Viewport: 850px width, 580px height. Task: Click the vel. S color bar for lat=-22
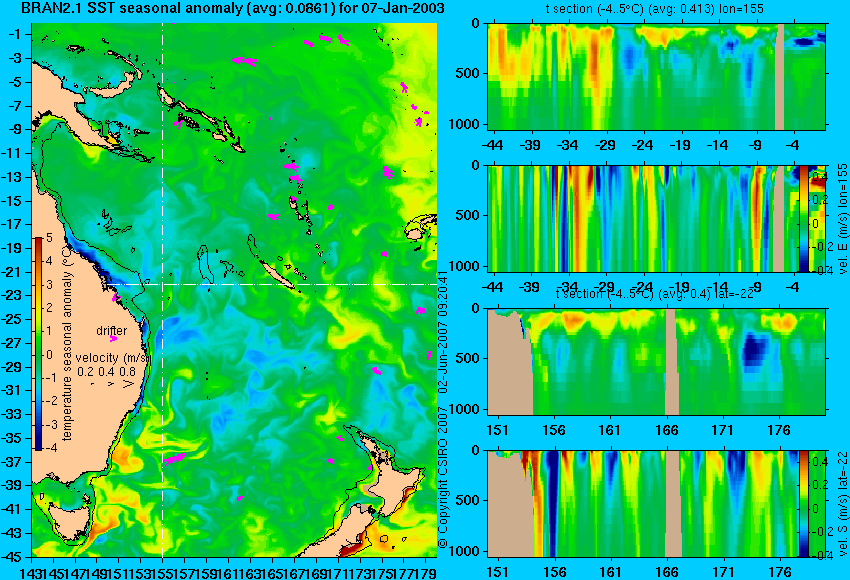(x=804, y=504)
